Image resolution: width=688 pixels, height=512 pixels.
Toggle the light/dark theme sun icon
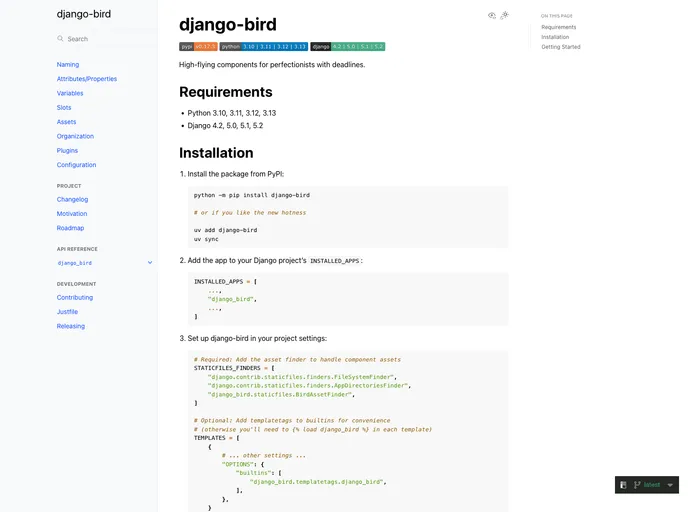tap(505, 15)
